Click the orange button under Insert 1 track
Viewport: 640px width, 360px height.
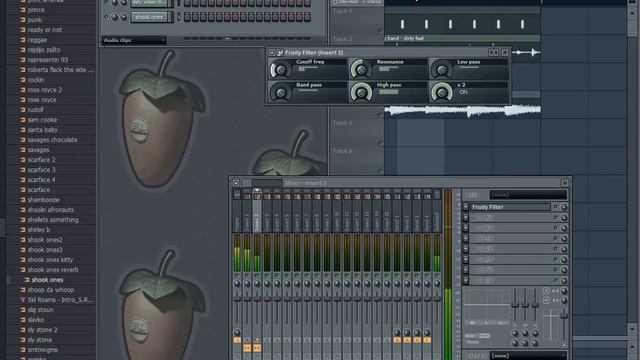247,348
